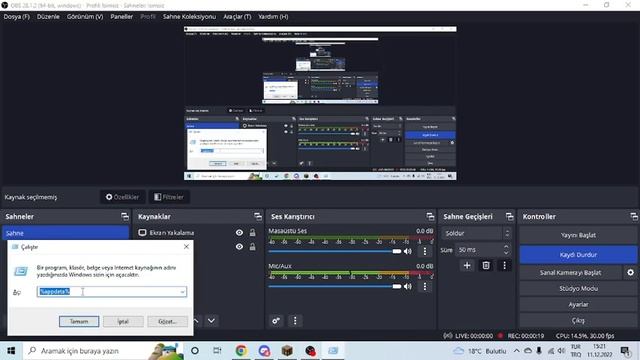Select Sahne in scenes list
Screen dimensions: 640x360
65,233
